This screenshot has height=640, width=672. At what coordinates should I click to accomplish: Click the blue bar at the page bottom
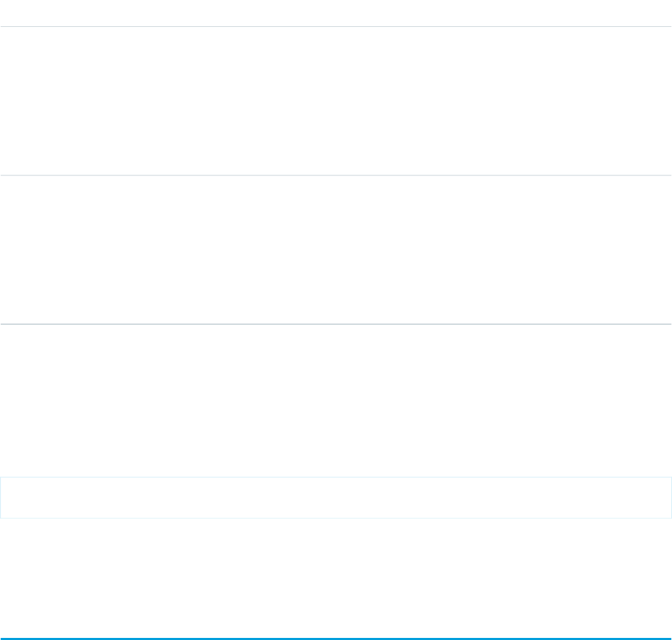336,639
